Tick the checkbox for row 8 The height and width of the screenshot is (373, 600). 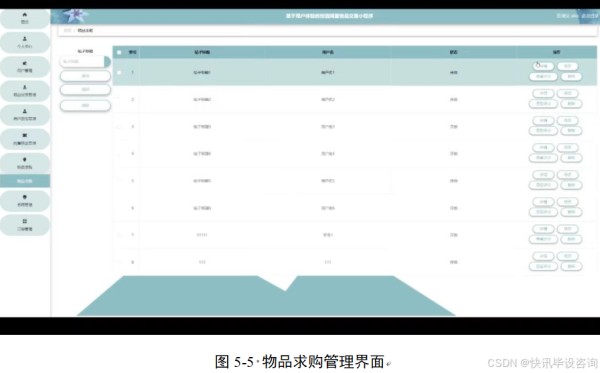coord(119,262)
